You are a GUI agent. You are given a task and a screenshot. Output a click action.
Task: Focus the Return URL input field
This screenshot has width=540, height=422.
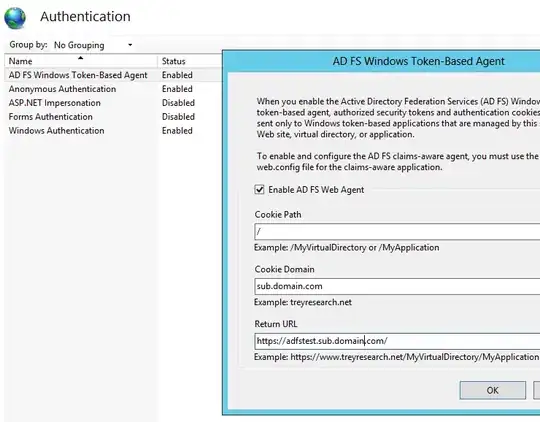(397, 341)
